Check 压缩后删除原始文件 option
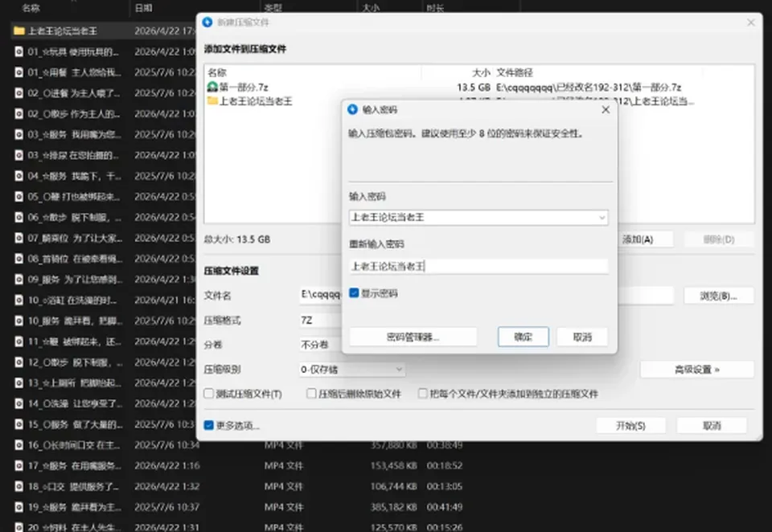The height and width of the screenshot is (532, 772). (x=311, y=394)
